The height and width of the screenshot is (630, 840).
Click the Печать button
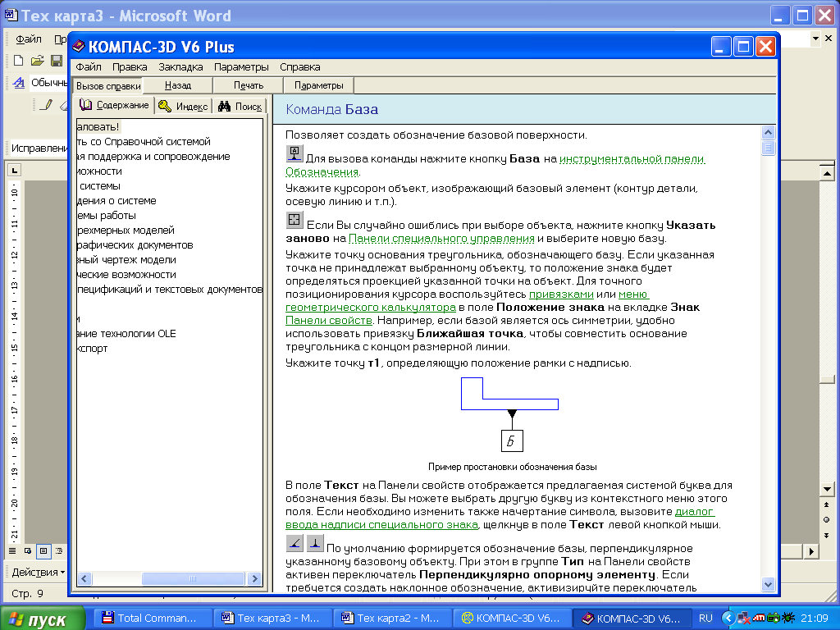click(249, 85)
